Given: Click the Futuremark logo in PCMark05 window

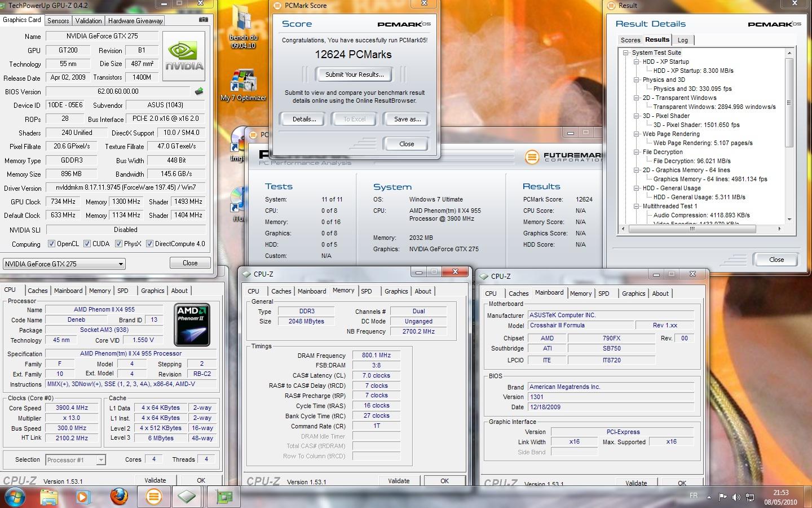Looking at the screenshot, I should click(563, 156).
